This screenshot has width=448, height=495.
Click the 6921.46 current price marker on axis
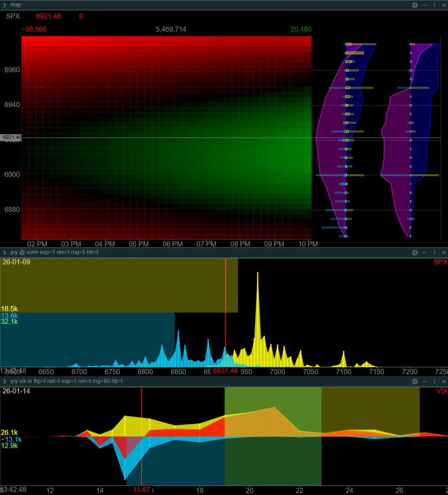(11, 137)
